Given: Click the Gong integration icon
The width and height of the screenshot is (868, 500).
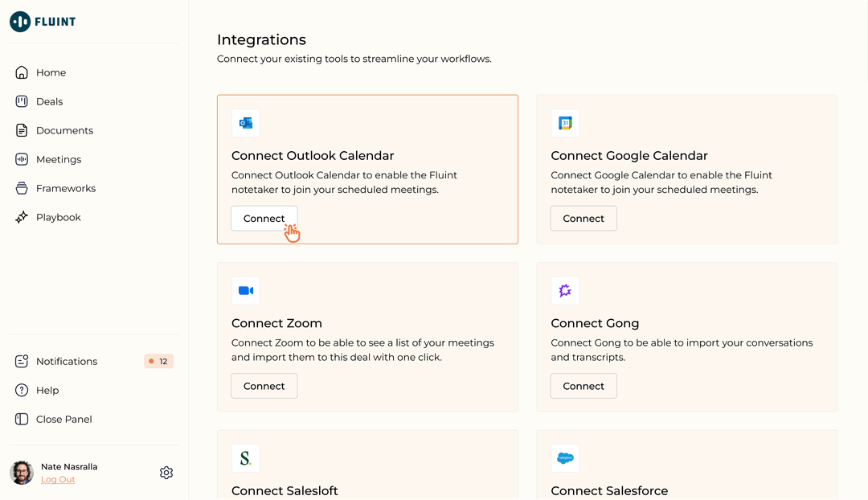Looking at the screenshot, I should [565, 290].
